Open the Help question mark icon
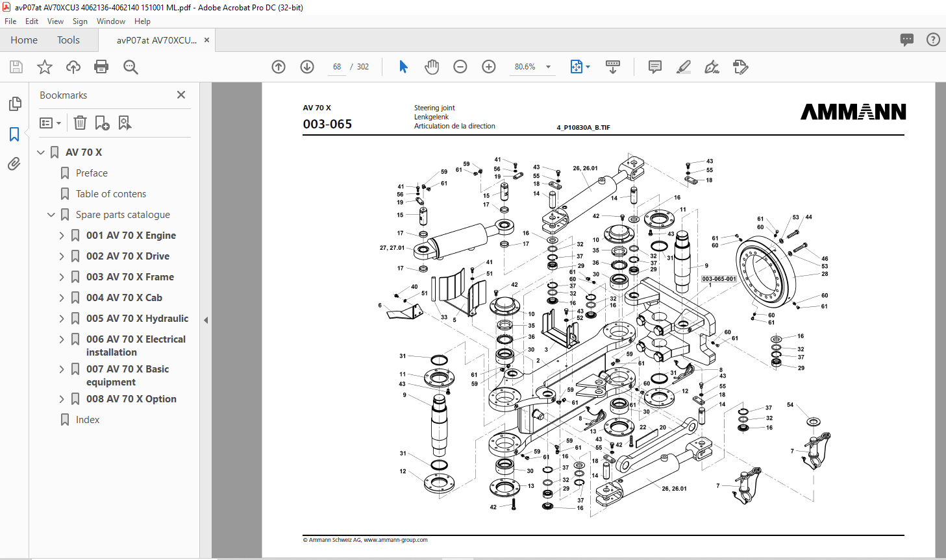The width and height of the screenshot is (946, 560). (933, 40)
